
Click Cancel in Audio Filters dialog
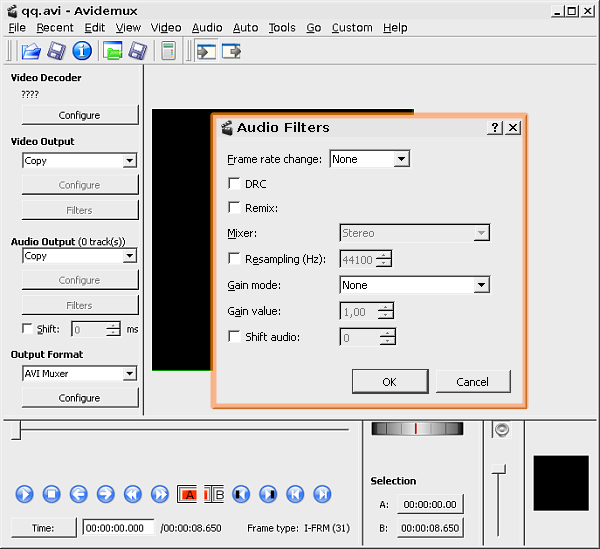[472, 382]
